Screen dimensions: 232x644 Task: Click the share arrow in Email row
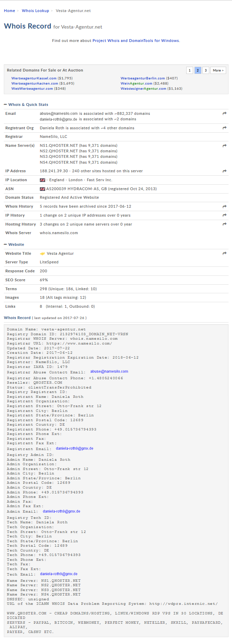[x=224, y=113]
